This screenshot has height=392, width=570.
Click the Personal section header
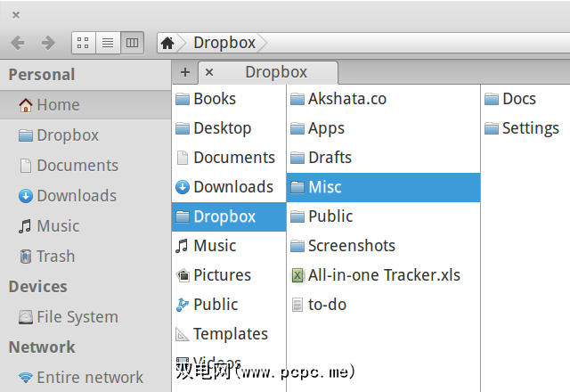[x=42, y=75]
